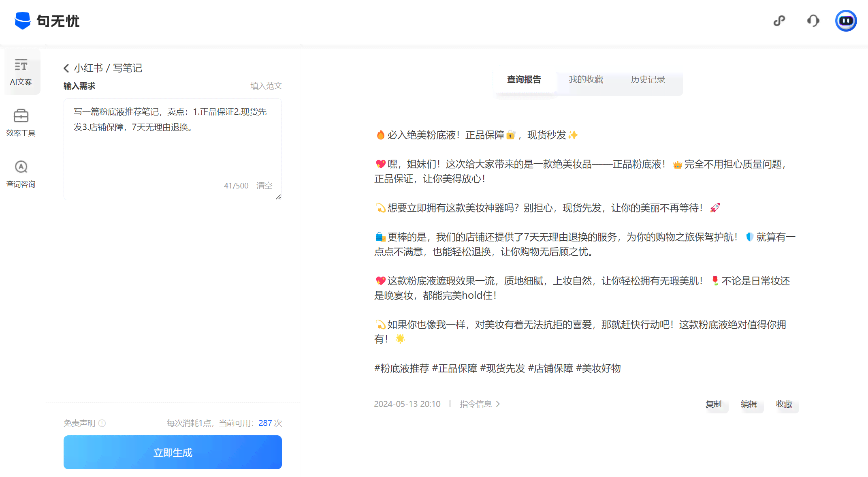Click the headline 必入绝美粉底液

point(476,135)
